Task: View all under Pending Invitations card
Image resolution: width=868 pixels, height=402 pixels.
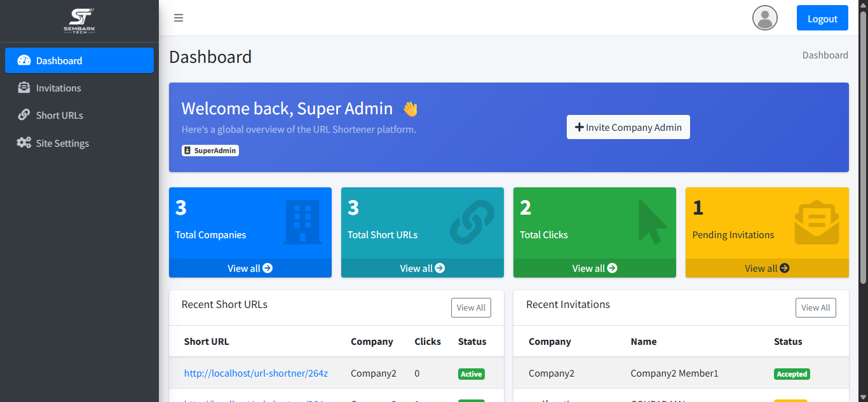Action: [x=767, y=268]
